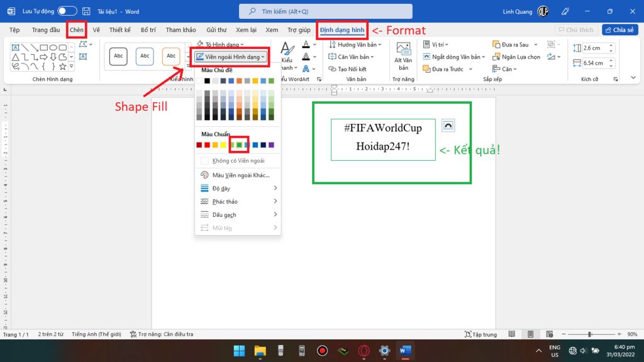Click the text outline letter A icon
The height and width of the screenshot is (362, 644).
click(306, 57)
